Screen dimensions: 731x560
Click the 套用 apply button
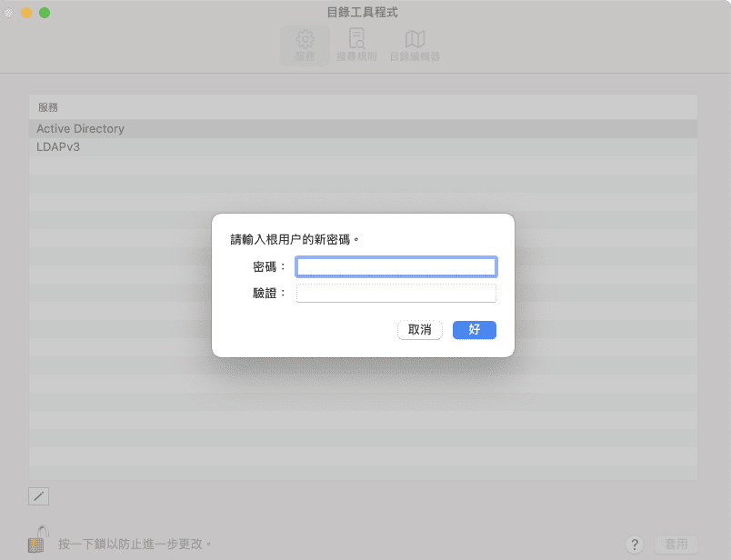(676, 545)
